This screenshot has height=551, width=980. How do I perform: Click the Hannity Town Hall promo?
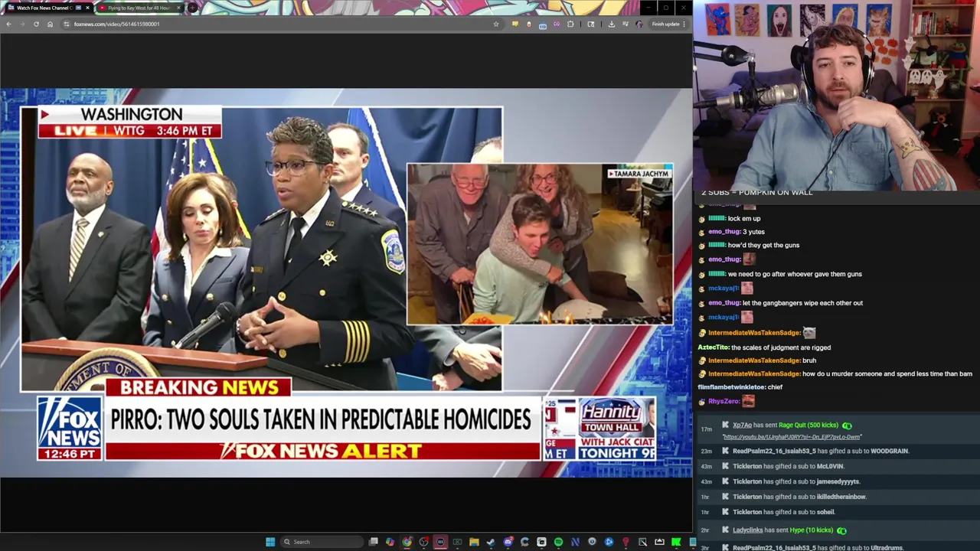(x=617, y=429)
